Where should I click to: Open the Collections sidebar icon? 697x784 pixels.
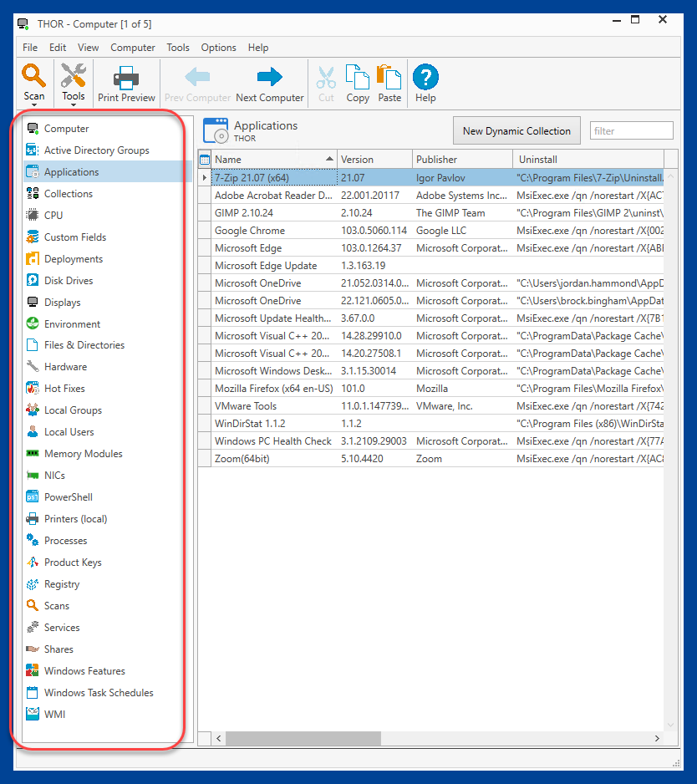pos(33,194)
